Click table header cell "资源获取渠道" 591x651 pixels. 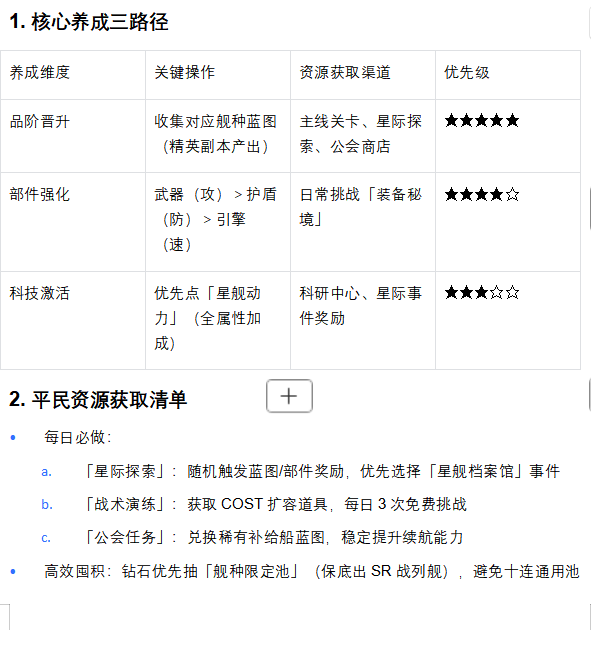pos(363,75)
